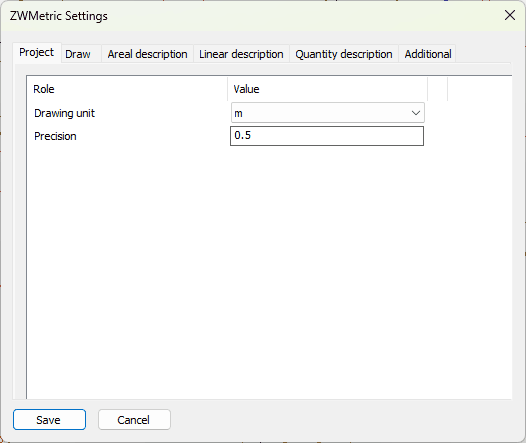
Task: Select the Drawing unit row label
Action: 65,113
